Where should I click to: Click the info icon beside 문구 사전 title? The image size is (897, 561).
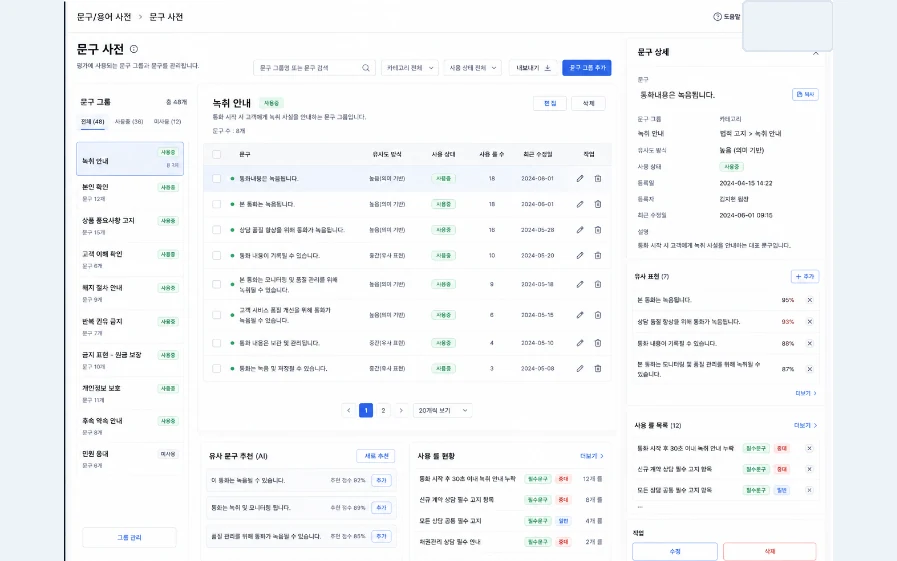pos(134,49)
